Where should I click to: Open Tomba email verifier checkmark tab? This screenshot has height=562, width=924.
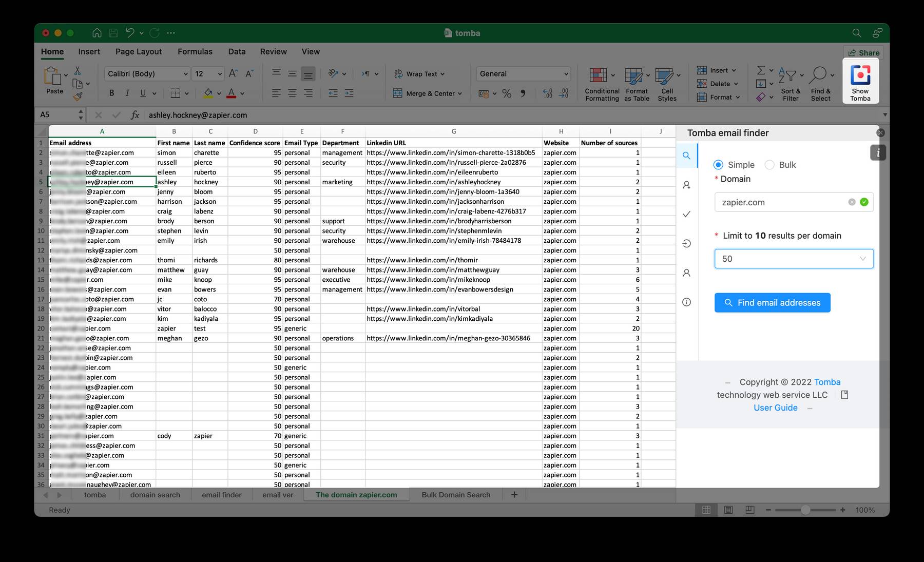(686, 214)
